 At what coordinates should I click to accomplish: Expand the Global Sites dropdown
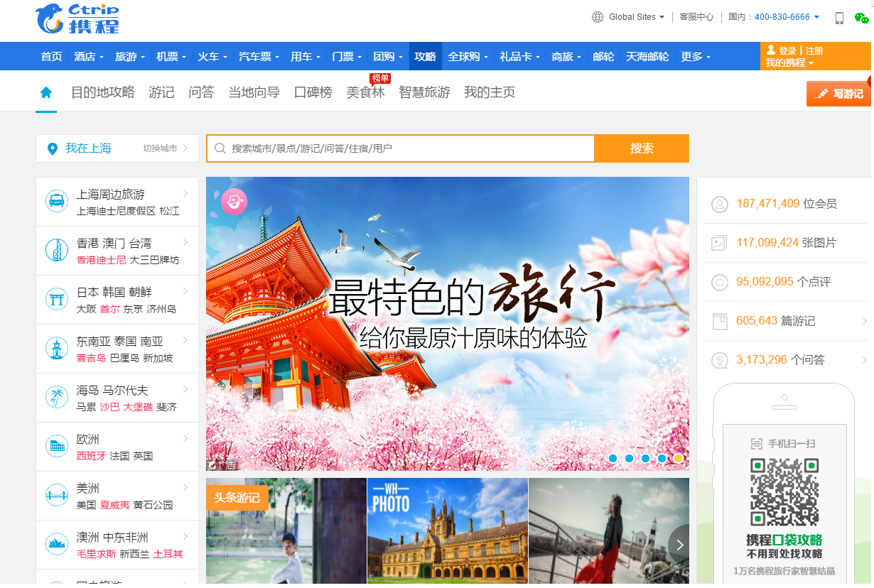click(629, 17)
